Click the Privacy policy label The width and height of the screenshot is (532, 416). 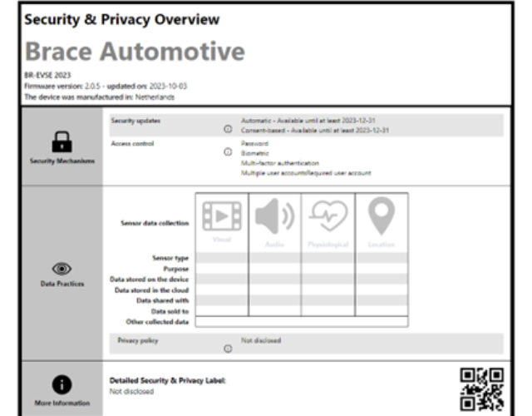click(x=138, y=340)
